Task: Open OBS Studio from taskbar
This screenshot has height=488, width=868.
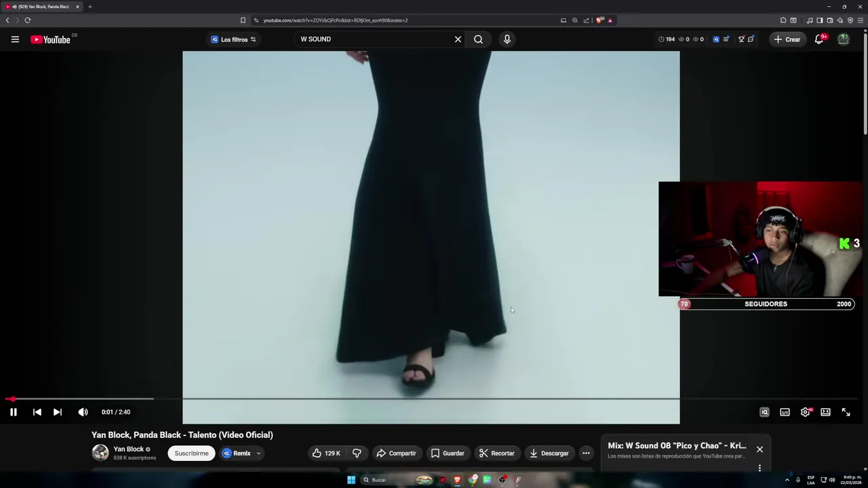Action: 502,480
